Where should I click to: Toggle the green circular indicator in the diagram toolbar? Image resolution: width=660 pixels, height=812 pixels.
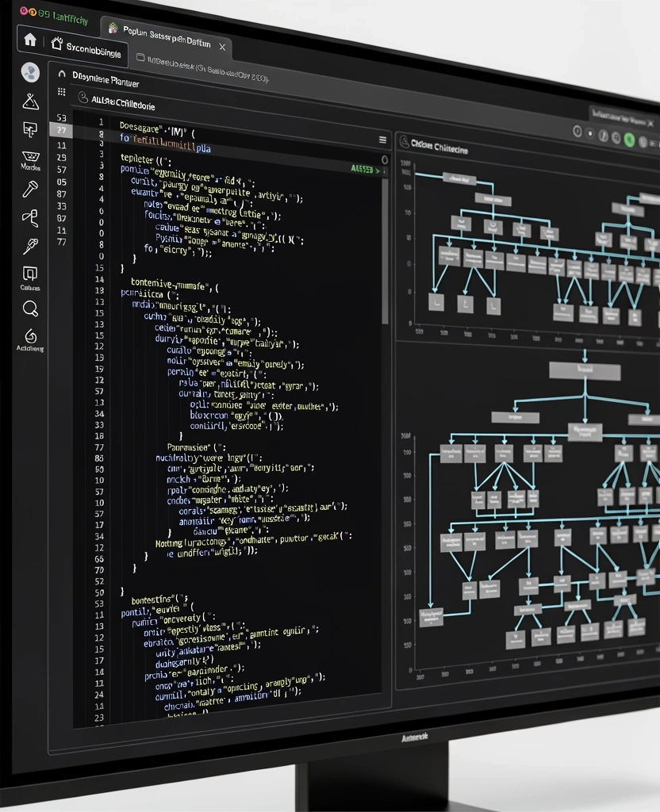tap(628, 140)
